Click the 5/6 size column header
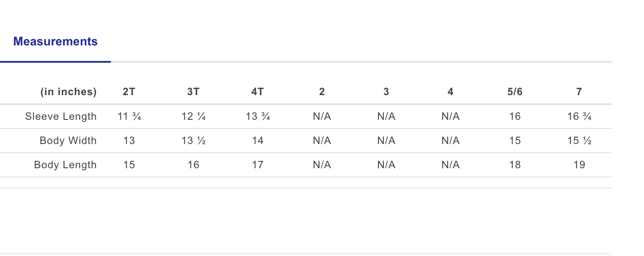The width and height of the screenshot is (644, 256). click(515, 92)
